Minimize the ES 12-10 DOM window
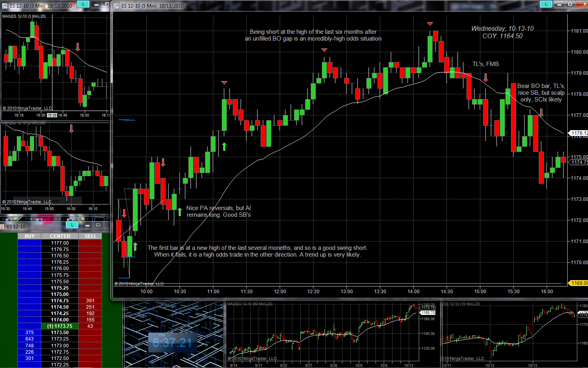The height and width of the screenshot is (368, 588). [x=87, y=226]
